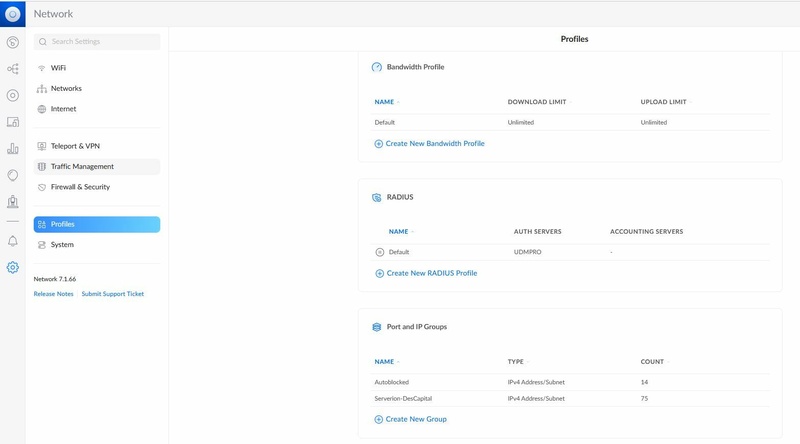This screenshot has height=444, width=800.
Task: Open the Statistics bar chart icon
Action: pos(13,149)
